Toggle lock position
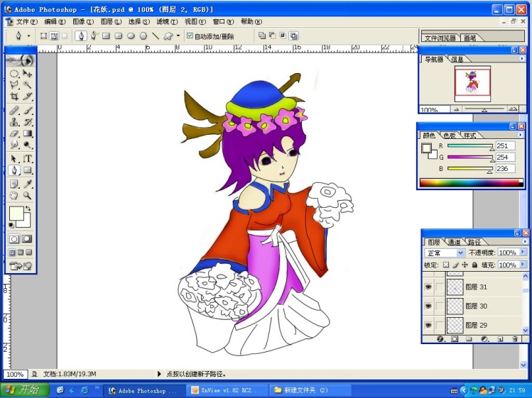The height and width of the screenshot is (398, 532). point(465,265)
